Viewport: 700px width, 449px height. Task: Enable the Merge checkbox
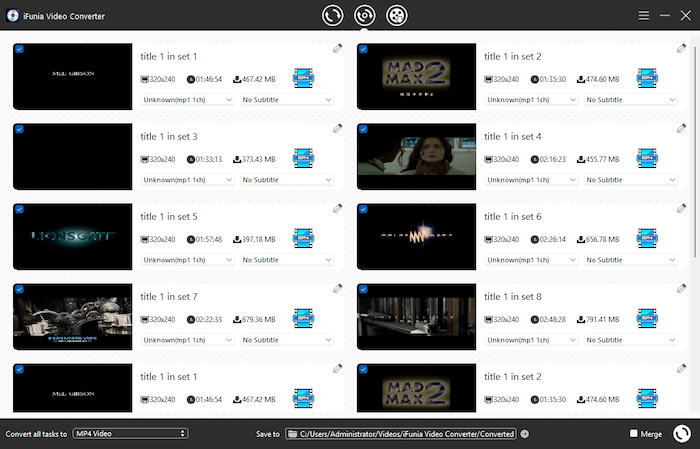tap(633, 434)
